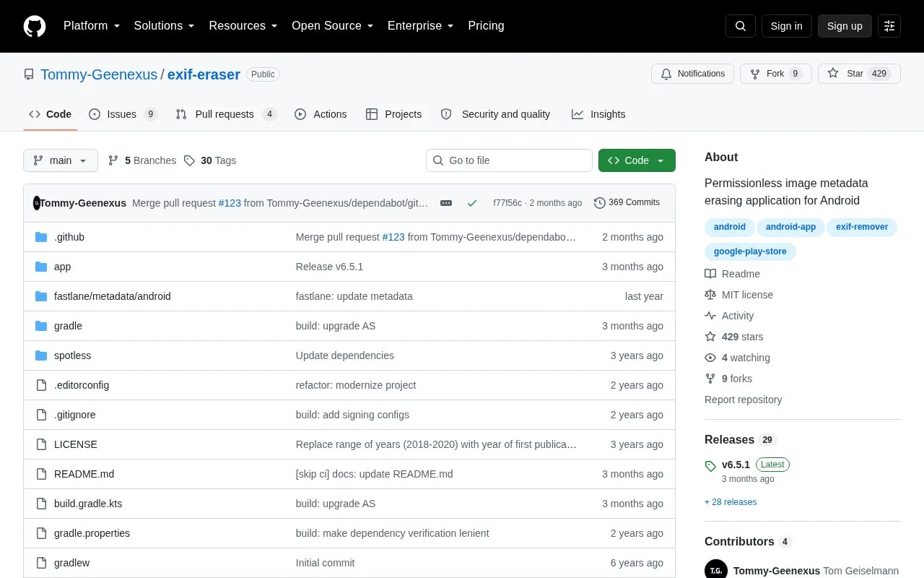Viewport: 924px width, 578px height.
Task: Go to Security and quality tab
Action: pyautogui.click(x=495, y=114)
